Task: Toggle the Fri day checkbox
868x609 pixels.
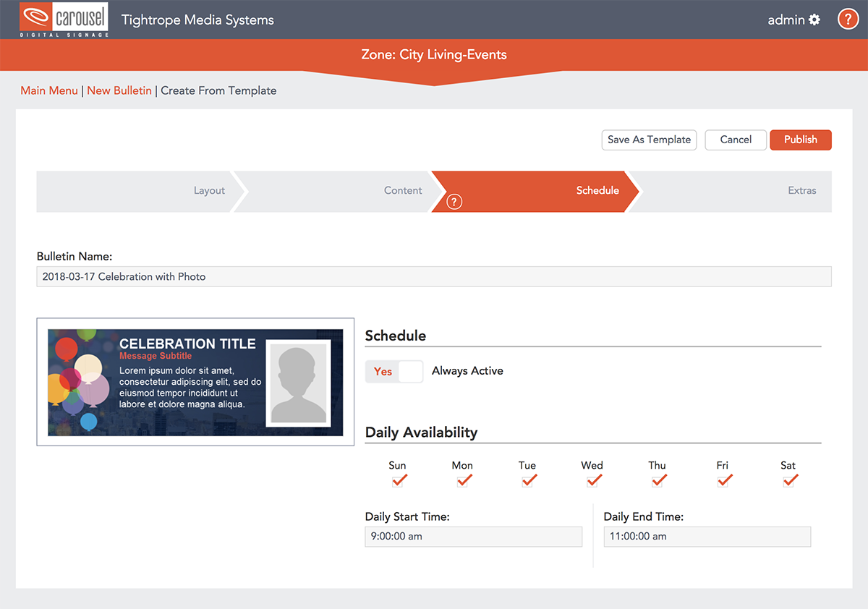Action: pos(723,480)
